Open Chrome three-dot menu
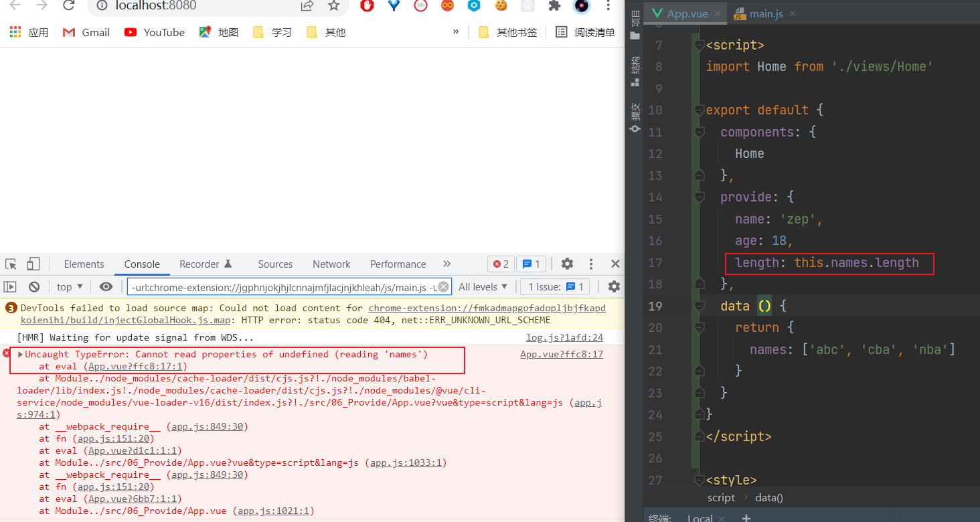 tap(608, 6)
